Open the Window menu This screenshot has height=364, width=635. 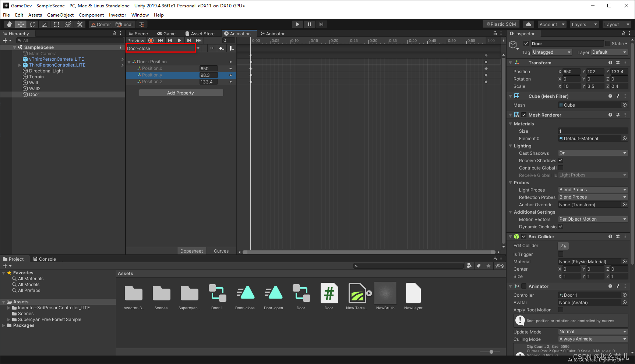[140, 15]
